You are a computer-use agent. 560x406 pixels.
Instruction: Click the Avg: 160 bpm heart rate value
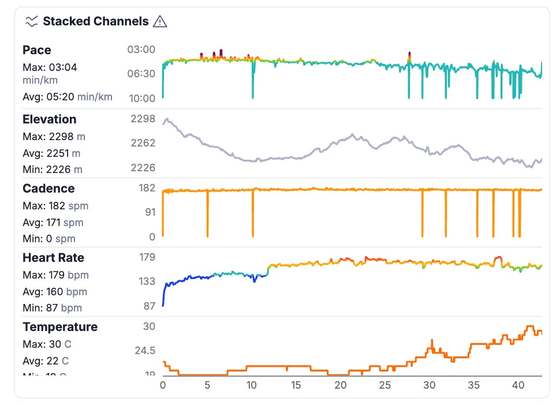[55, 292]
